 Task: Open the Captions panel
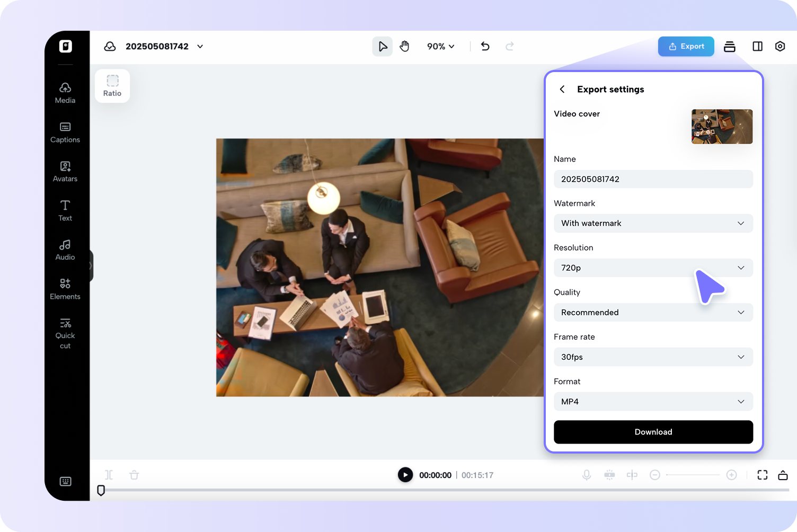65,132
